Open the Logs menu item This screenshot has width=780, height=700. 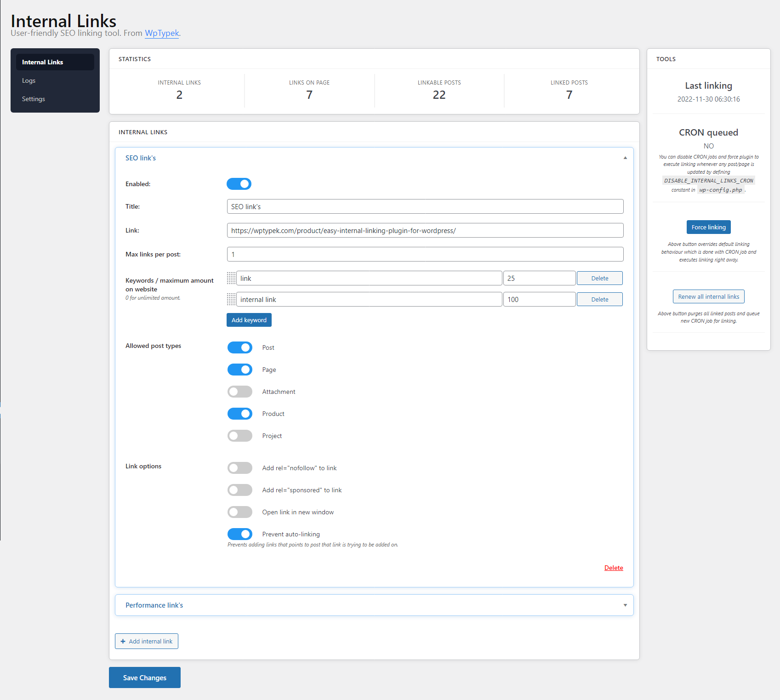click(x=28, y=80)
